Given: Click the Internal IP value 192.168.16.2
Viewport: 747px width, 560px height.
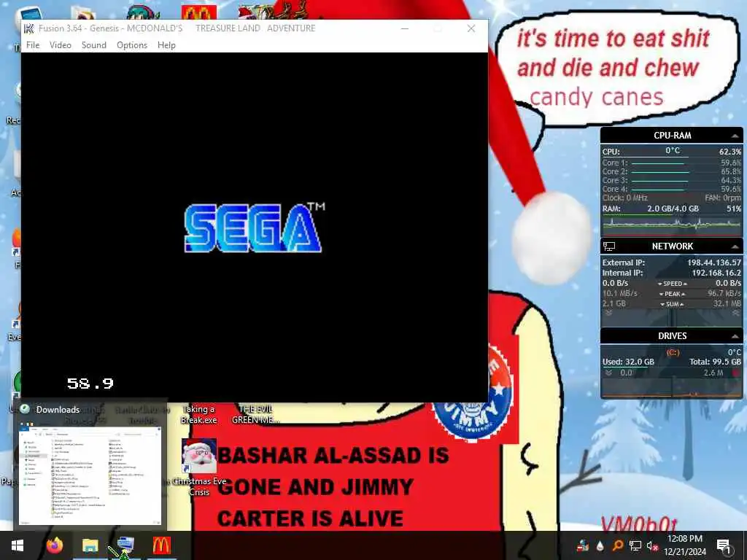Looking at the screenshot, I should coord(716,273).
